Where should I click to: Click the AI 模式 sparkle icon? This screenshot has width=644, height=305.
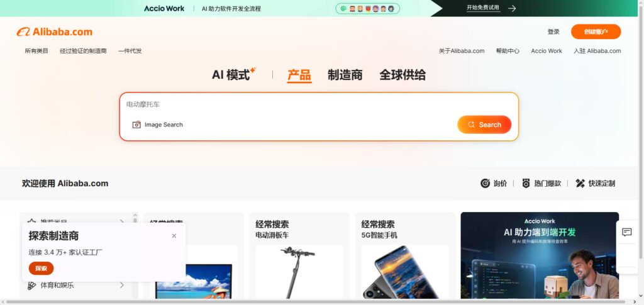(253, 70)
